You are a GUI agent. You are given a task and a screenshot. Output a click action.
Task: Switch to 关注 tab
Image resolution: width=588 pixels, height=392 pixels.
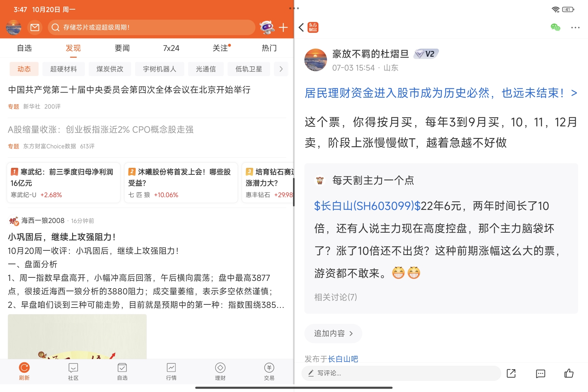pyautogui.click(x=220, y=48)
